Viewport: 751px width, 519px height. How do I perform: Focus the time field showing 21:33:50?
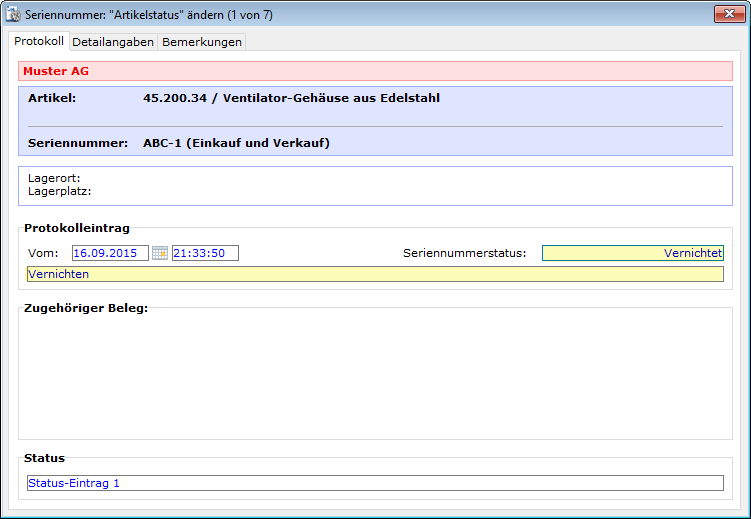tap(205, 253)
